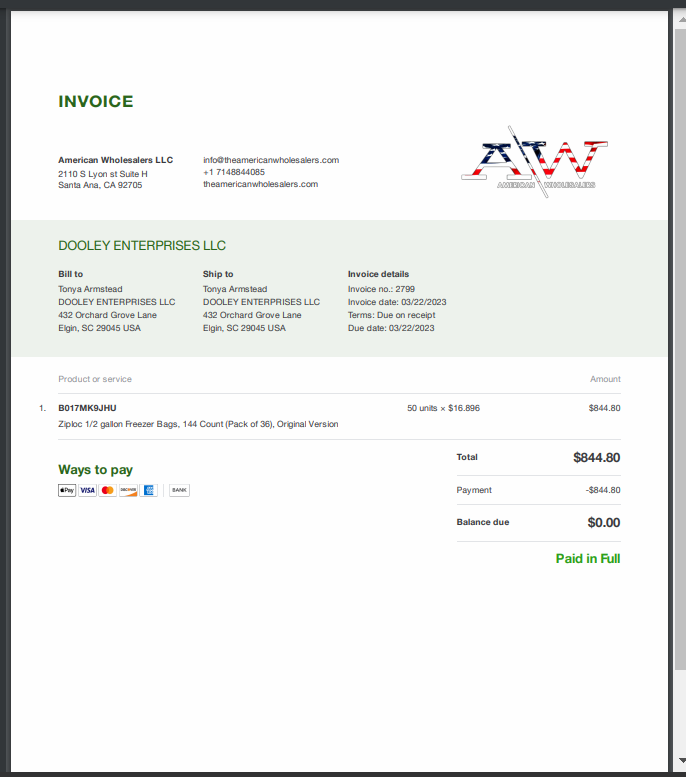
Task: Click the Balance due amount $0.00
Action: pos(604,523)
